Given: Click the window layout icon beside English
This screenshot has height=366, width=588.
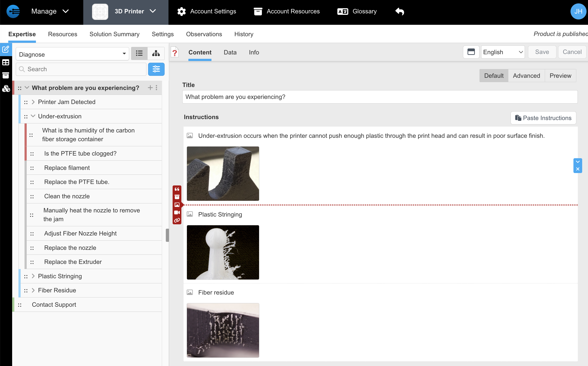Looking at the screenshot, I should (471, 52).
